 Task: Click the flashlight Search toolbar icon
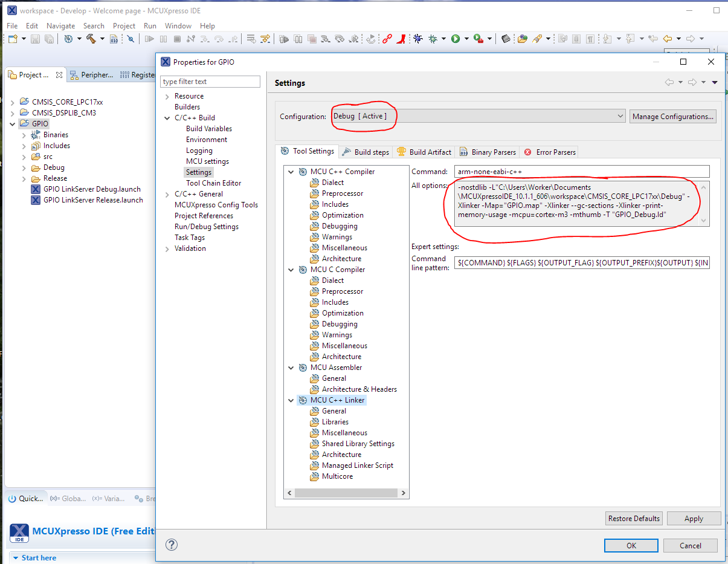[536, 39]
